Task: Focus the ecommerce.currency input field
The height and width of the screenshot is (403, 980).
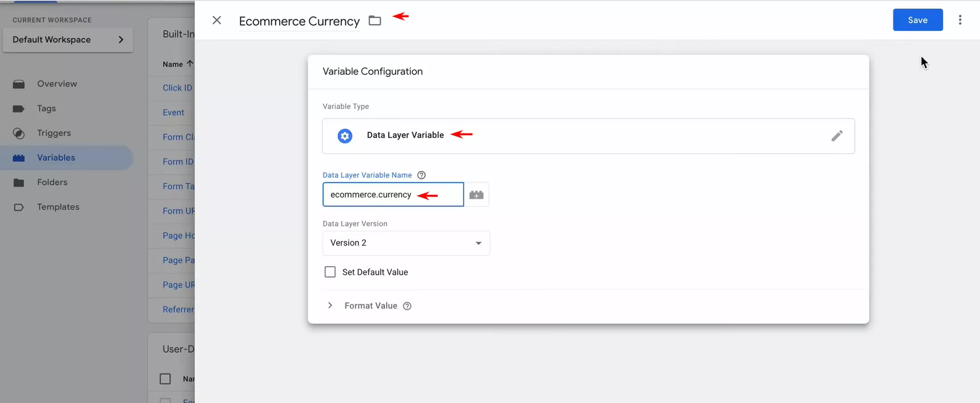Action: pyautogui.click(x=393, y=194)
